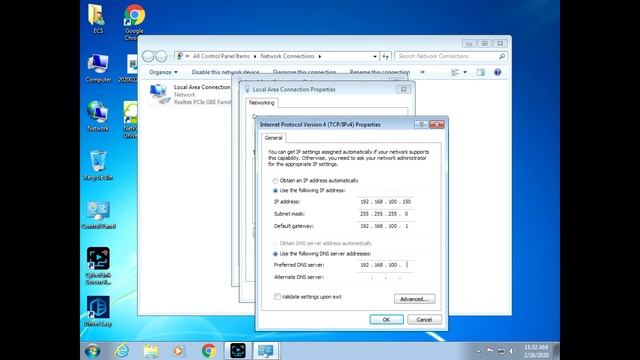Open Windows Explorer from taskbar
Screen dimensions: 640x360
click(151, 351)
